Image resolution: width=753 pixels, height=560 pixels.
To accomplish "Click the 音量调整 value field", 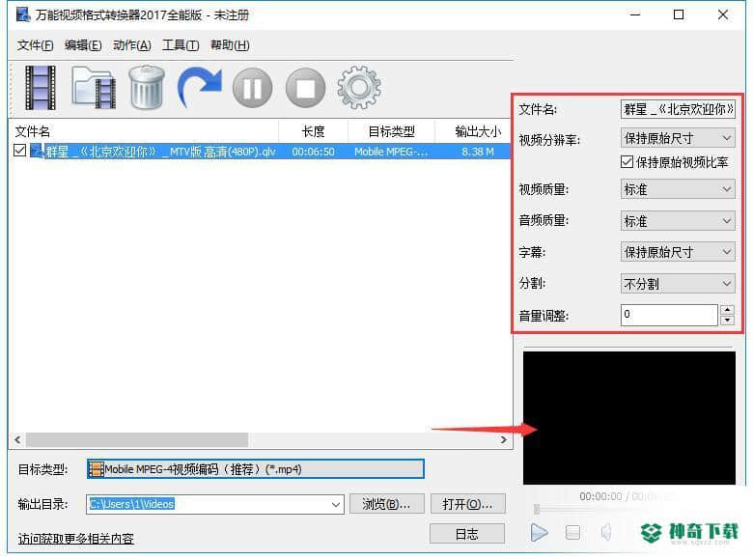I will click(669, 315).
